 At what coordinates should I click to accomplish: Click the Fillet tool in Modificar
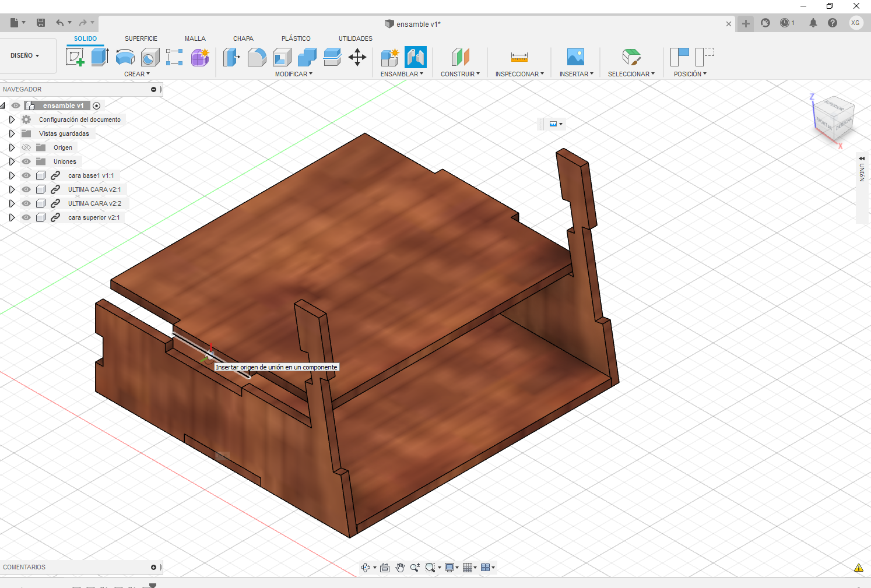pos(257,57)
